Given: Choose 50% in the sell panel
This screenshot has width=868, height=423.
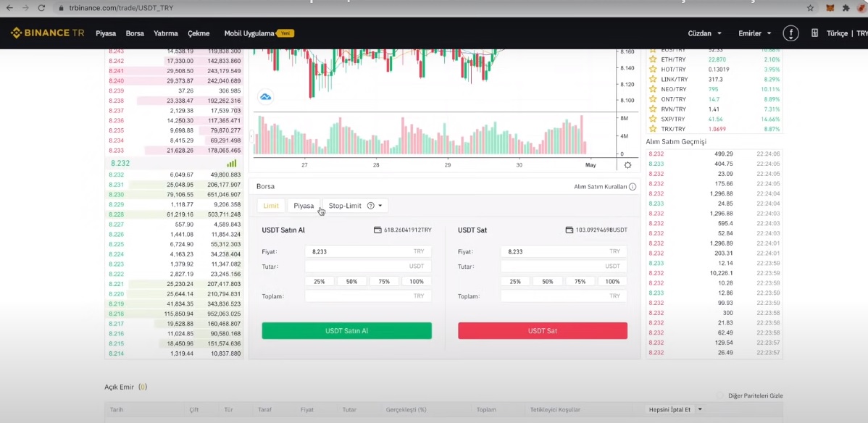Looking at the screenshot, I should click(548, 281).
